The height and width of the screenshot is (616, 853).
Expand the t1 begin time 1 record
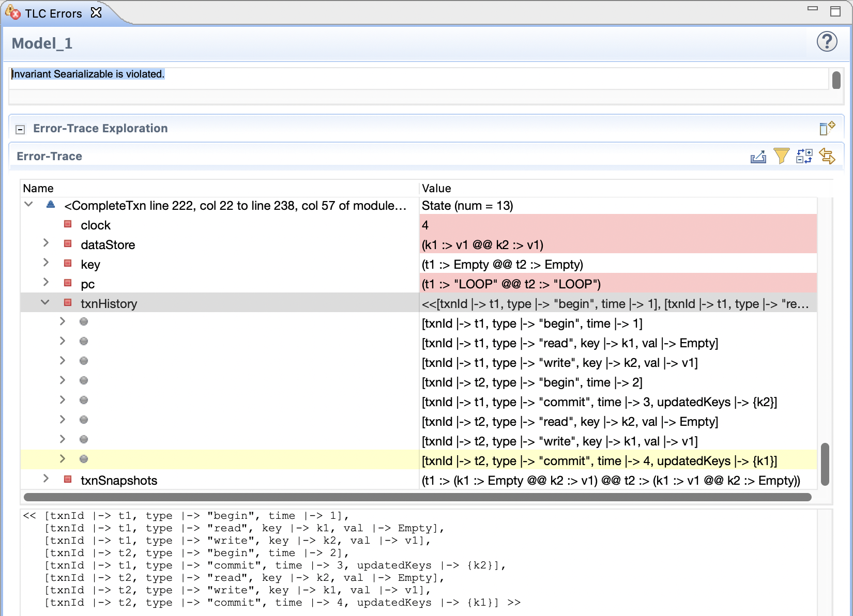[63, 321]
